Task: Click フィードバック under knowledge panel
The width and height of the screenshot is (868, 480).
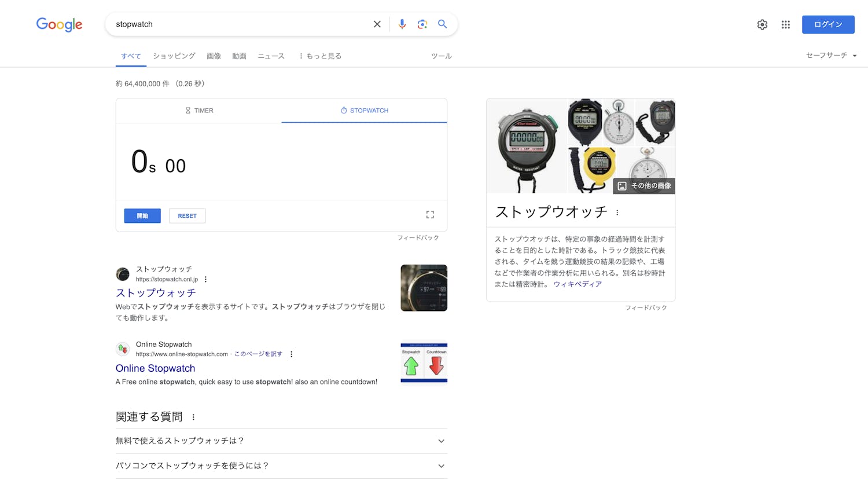Action: (646, 308)
